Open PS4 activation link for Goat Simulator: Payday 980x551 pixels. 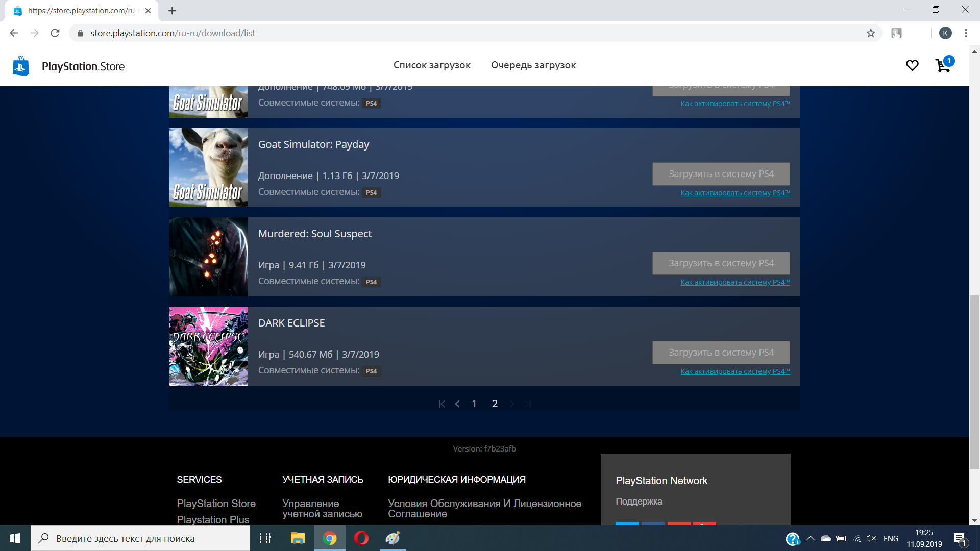(x=735, y=193)
